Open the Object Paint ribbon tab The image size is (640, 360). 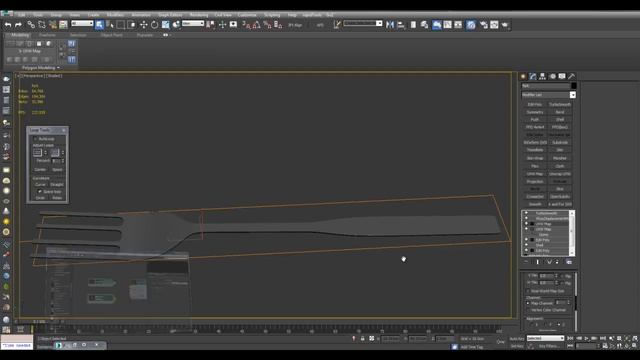111,35
